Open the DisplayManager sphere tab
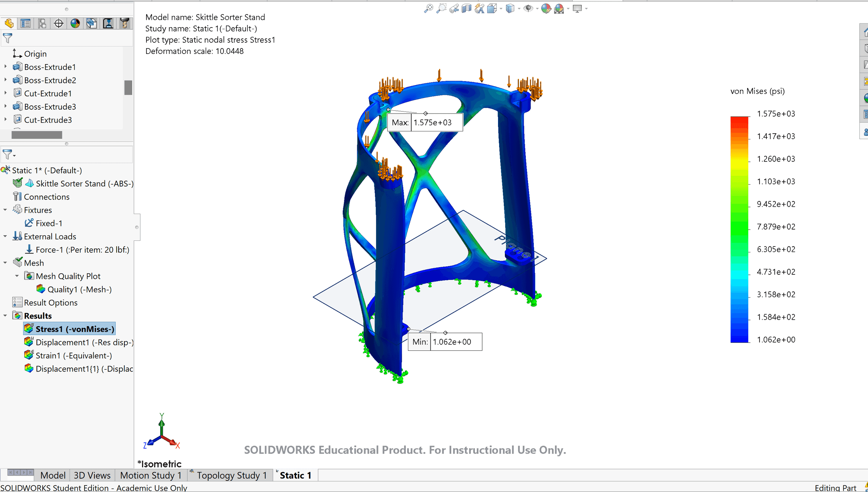 (75, 24)
